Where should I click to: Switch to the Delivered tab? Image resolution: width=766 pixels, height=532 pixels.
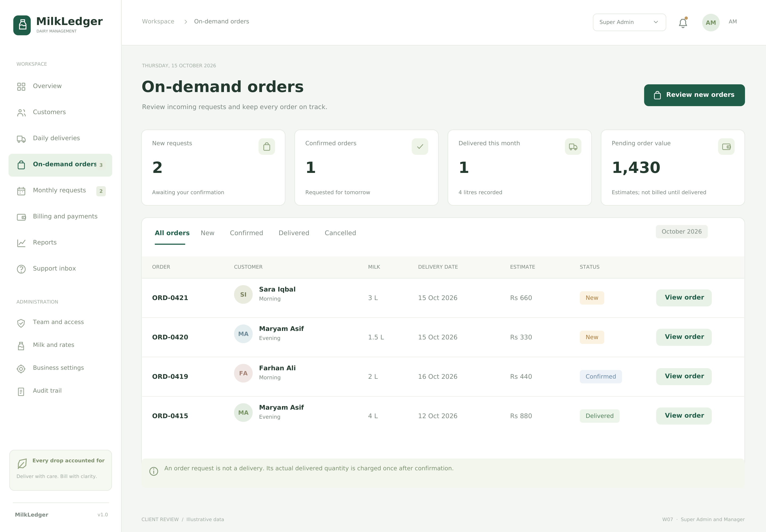tap(294, 233)
